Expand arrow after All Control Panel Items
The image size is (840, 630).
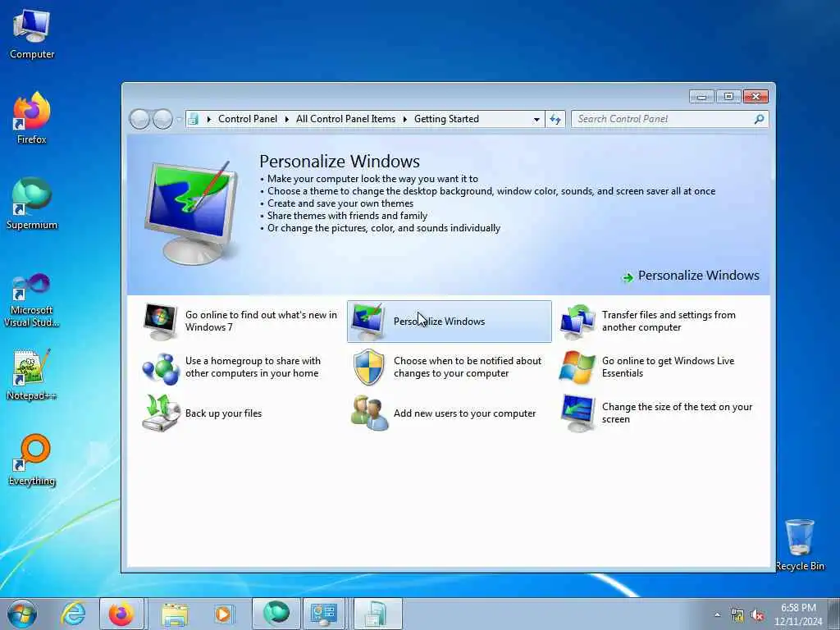[x=404, y=119]
